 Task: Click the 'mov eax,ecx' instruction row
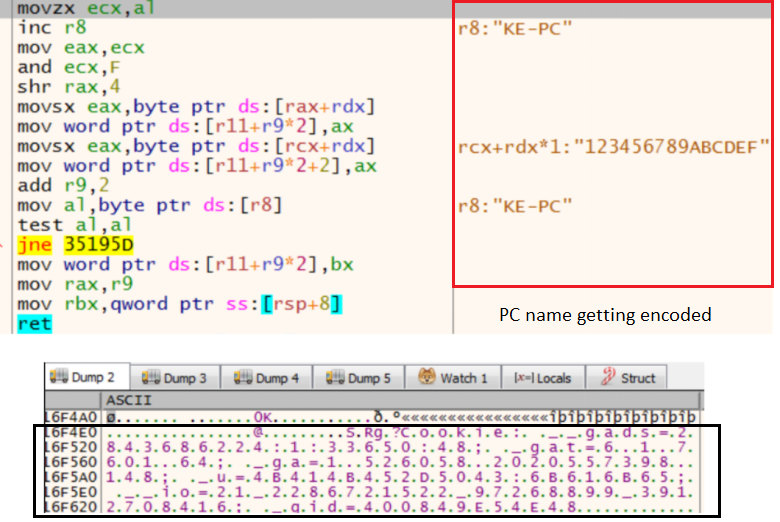[x=81, y=48]
